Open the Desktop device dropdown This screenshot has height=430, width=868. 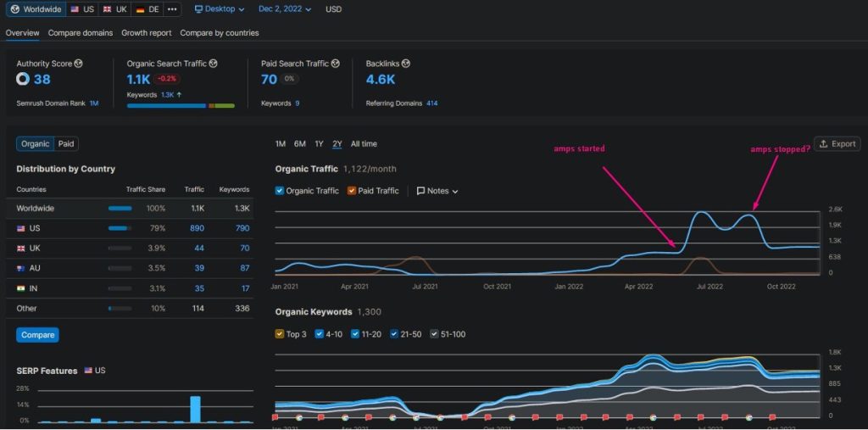click(x=220, y=9)
